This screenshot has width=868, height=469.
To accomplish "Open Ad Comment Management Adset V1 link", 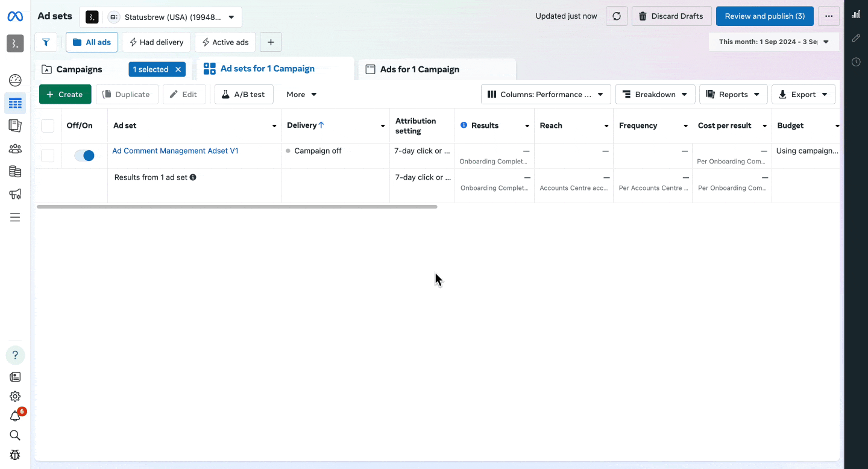I will pyautogui.click(x=175, y=151).
